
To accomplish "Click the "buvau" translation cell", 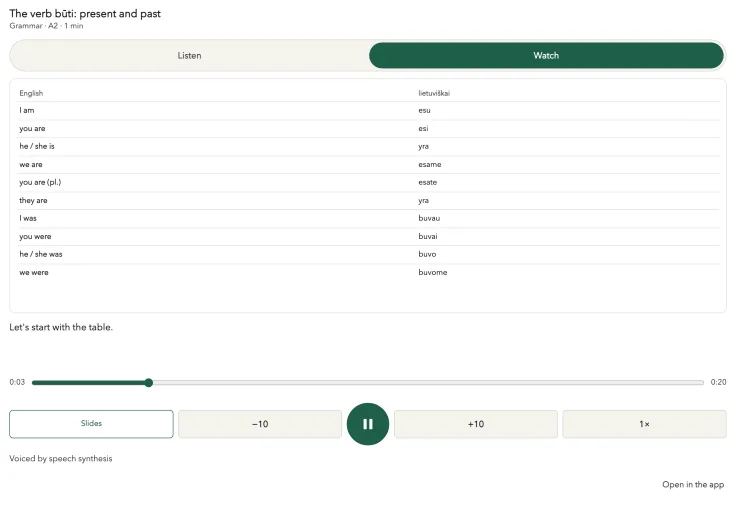I will click(x=429, y=218).
